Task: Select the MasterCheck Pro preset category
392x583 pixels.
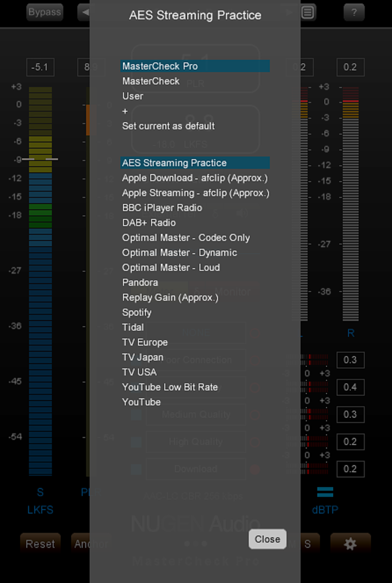Action: (195, 66)
